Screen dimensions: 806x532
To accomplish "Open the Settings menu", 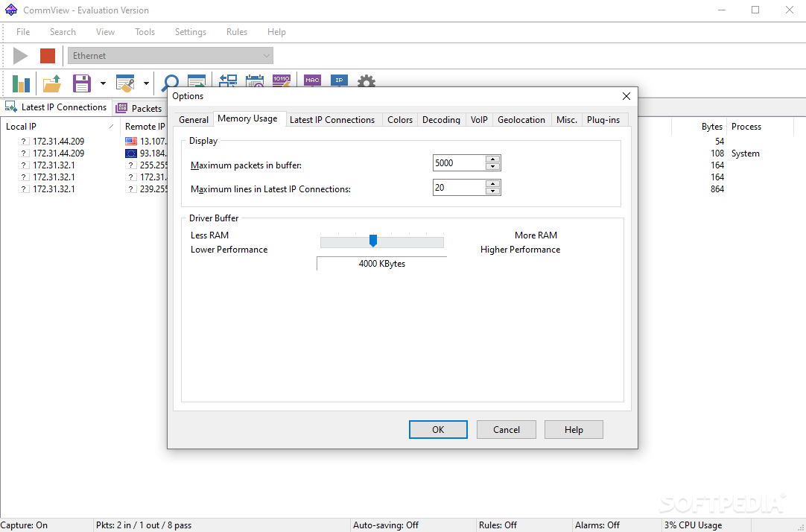I will [x=191, y=32].
